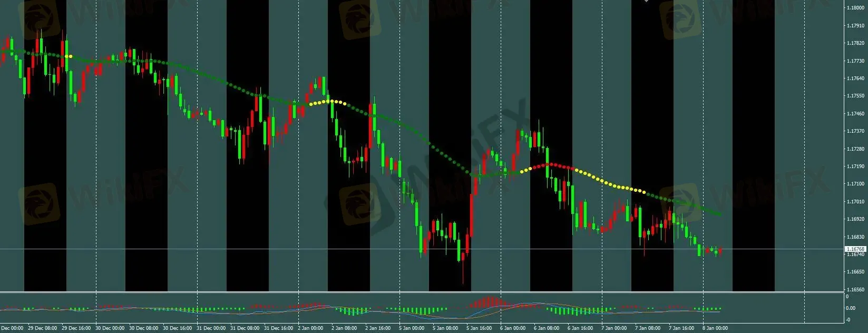This screenshot has width=868, height=333.
Task: Click the 5 Jan 16:00 time label
Action: (479, 328)
